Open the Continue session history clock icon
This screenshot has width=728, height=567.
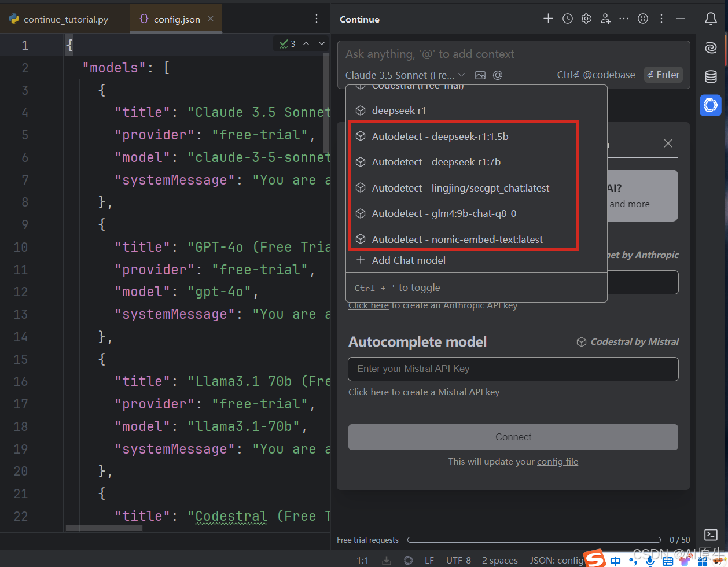pos(568,19)
